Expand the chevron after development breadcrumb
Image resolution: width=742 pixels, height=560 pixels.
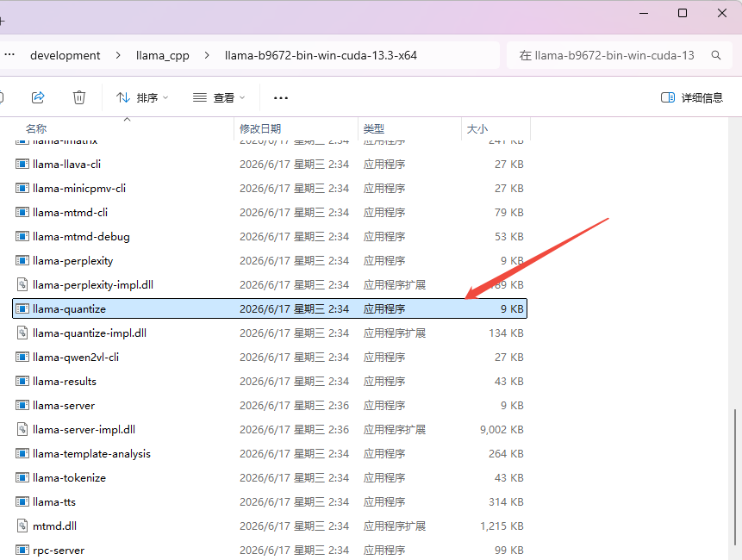tap(118, 55)
